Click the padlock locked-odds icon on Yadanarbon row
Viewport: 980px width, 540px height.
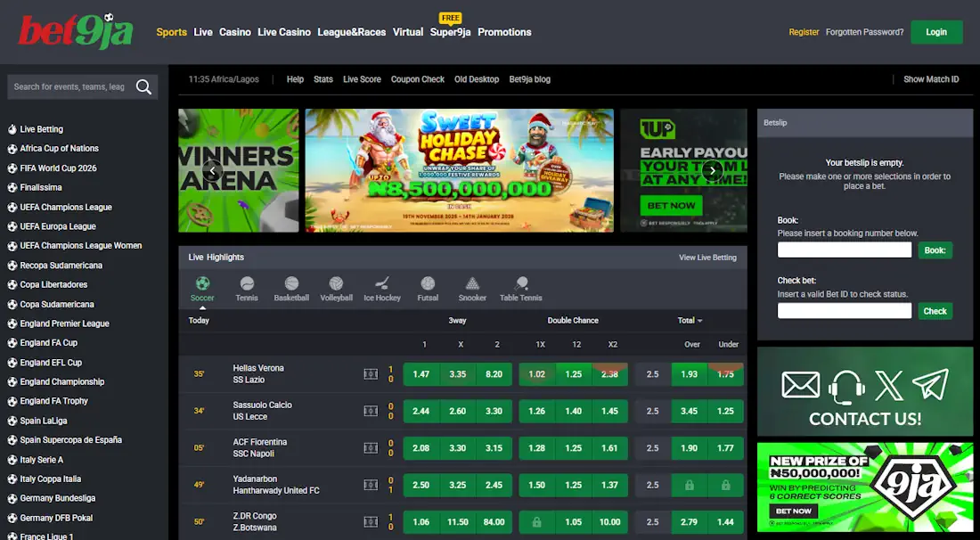(x=689, y=485)
